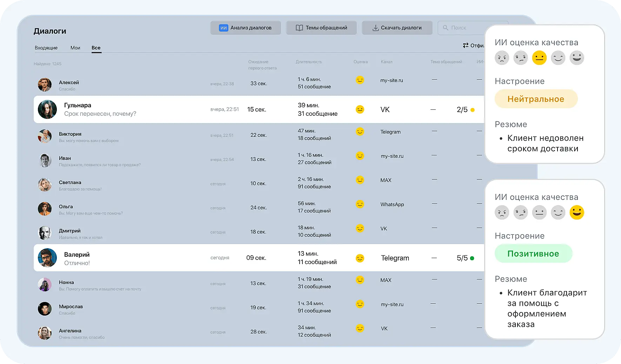Click the neutral smiley in Гульнара's row

360,109
